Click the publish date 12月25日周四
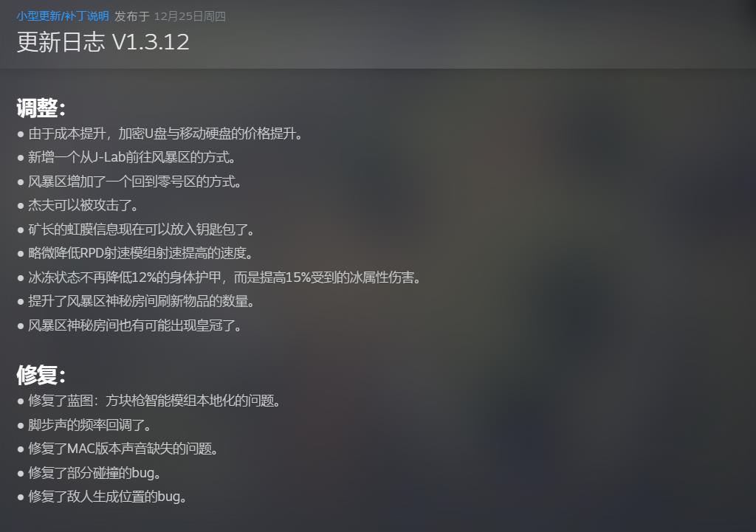 coord(190,16)
